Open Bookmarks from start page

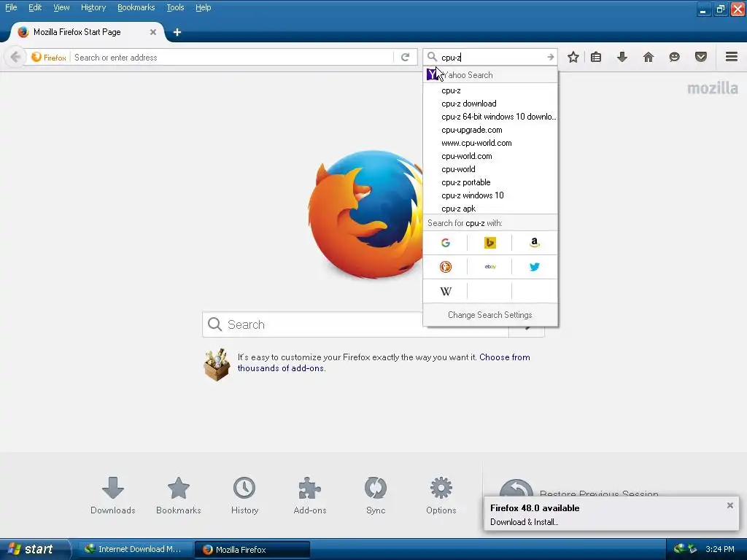pyautogui.click(x=179, y=495)
